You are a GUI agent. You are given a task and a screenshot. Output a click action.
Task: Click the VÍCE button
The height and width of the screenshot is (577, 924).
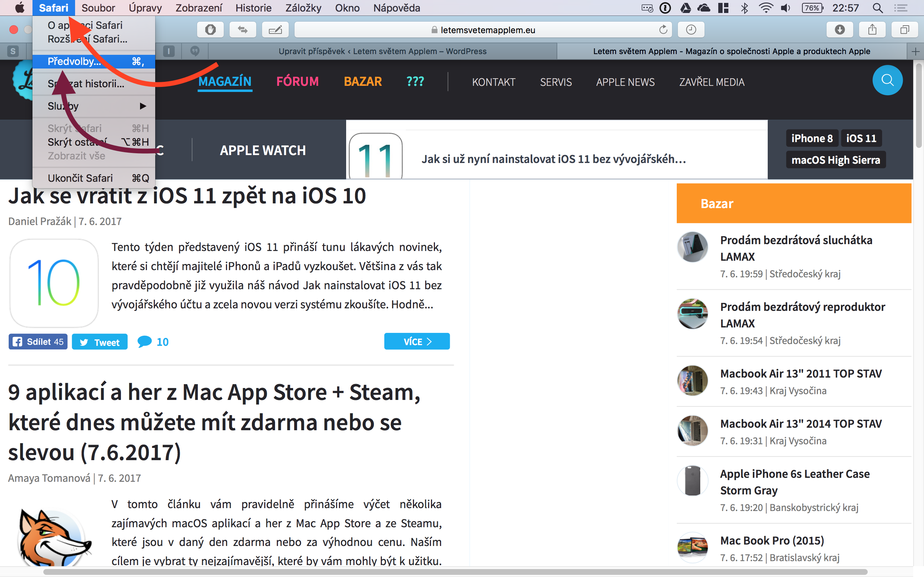417,342
